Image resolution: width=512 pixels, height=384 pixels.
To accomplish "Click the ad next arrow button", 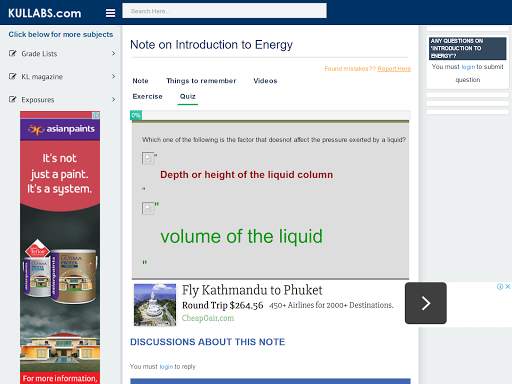I will pyautogui.click(x=426, y=303).
